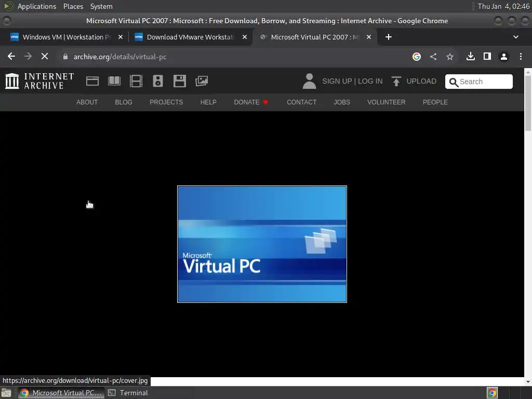Expand the tab search dropdown arrow

pyautogui.click(x=516, y=37)
